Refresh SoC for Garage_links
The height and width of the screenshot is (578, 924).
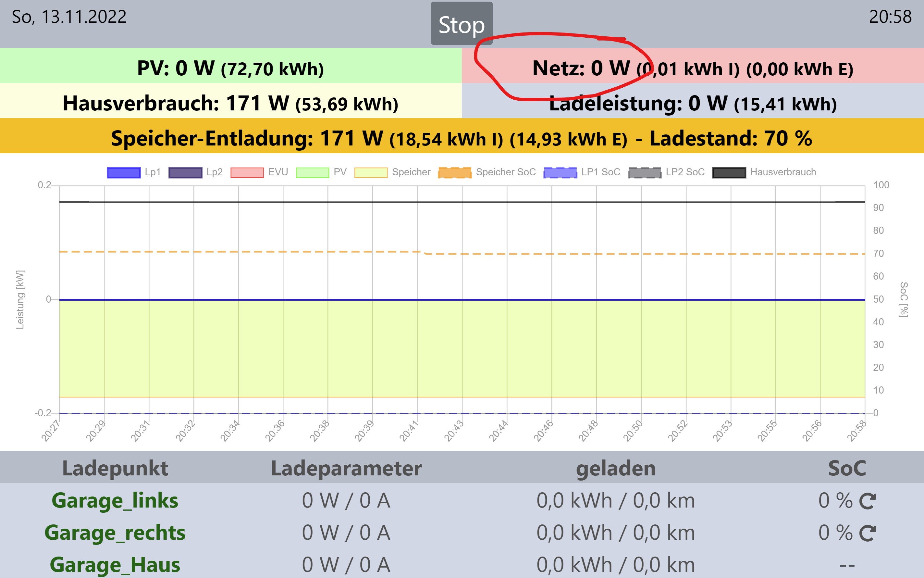coord(867,501)
